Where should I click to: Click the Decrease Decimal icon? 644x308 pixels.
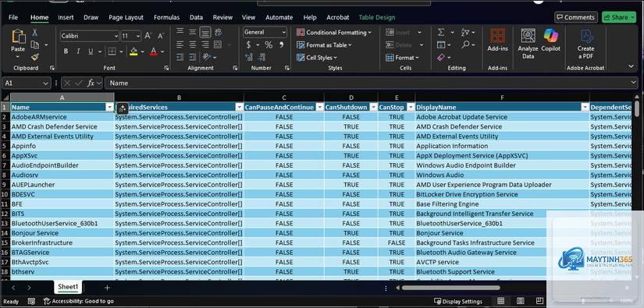coord(262,58)
